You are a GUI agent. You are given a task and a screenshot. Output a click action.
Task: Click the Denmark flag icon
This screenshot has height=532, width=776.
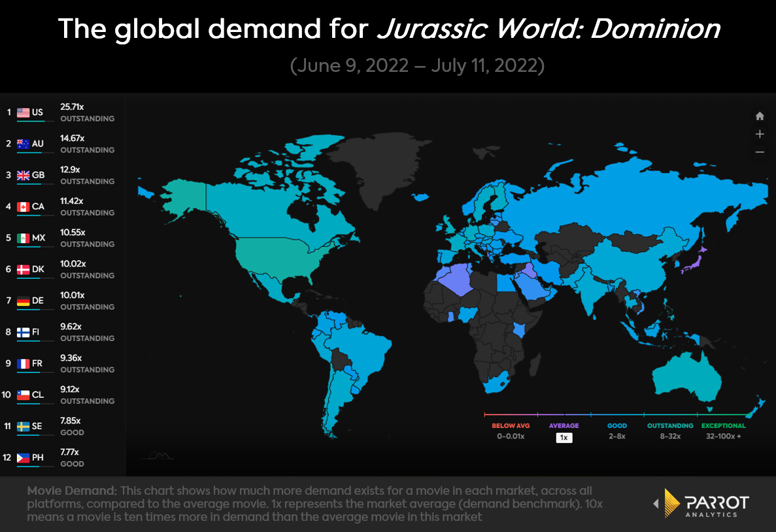click(x=24, y=270)
